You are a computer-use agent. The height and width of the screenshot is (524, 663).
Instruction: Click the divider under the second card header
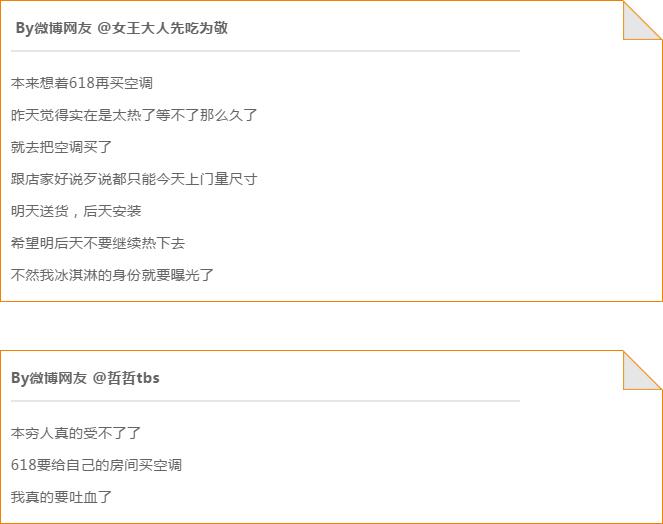[266, 401]
